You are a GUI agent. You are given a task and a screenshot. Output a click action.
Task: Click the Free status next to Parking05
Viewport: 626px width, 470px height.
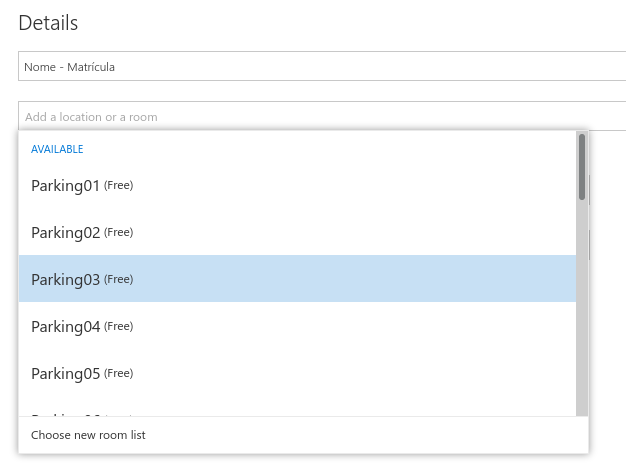click(118, 373)
